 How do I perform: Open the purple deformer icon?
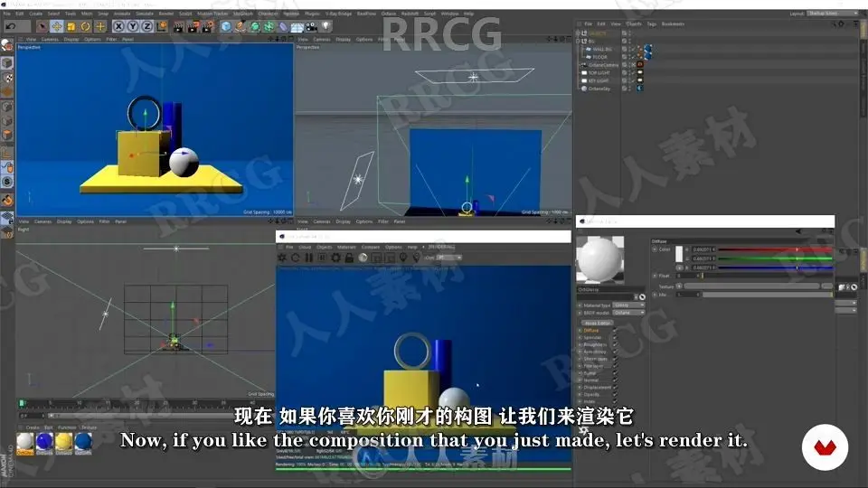[283, 26]
